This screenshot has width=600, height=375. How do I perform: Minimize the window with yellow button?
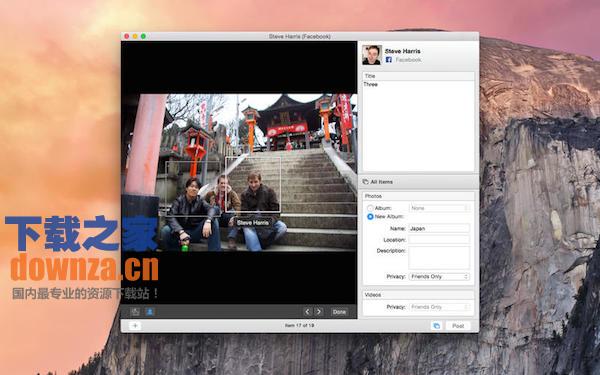135,36
